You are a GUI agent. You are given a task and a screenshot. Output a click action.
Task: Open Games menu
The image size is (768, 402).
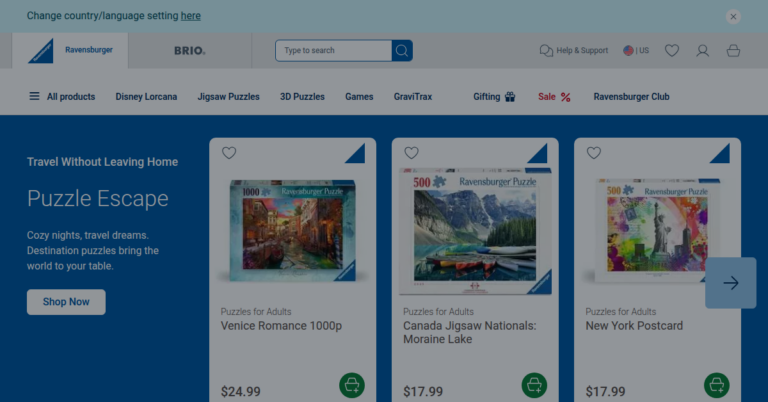[x=359, y=96]
